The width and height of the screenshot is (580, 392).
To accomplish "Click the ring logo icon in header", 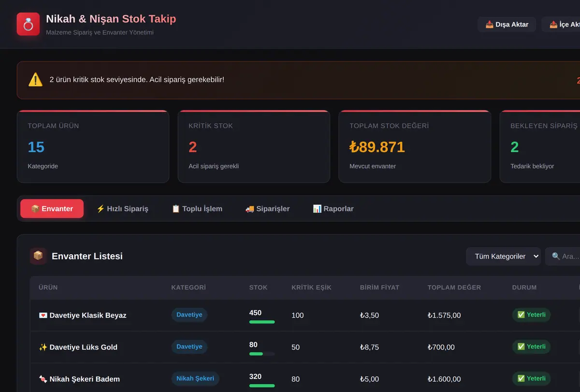I will coord(28,24).
